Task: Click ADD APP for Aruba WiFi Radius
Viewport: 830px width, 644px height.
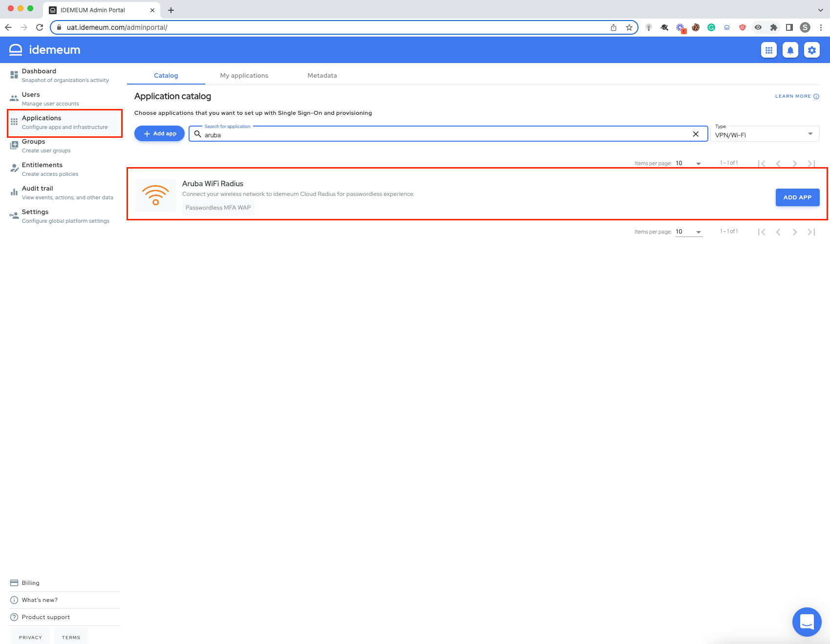Action: (x=797, y=197)
